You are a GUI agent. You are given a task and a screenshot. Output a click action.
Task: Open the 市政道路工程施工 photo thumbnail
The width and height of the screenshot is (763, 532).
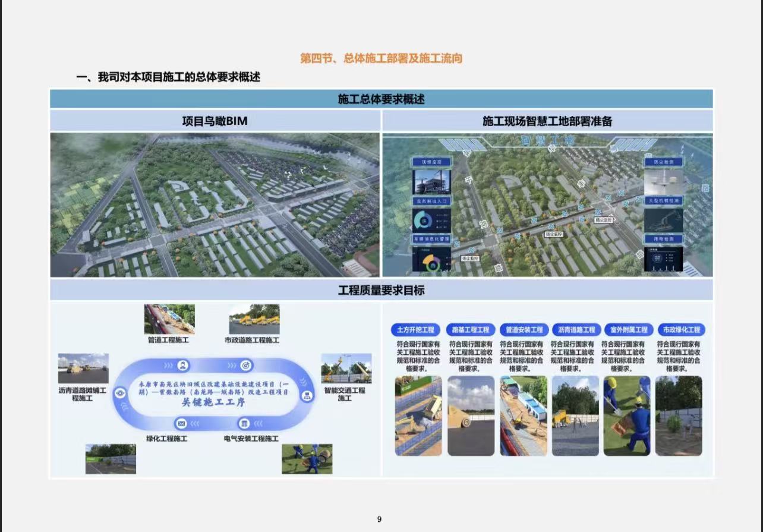pos(254,319)
